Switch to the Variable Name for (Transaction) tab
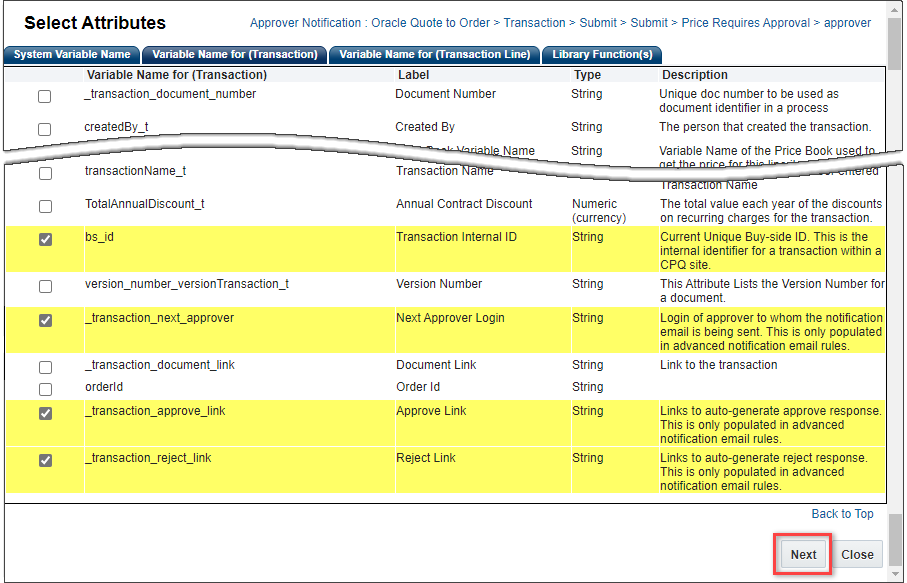The height and width of the screenshot is (583, 907). (x=233, y=55)
